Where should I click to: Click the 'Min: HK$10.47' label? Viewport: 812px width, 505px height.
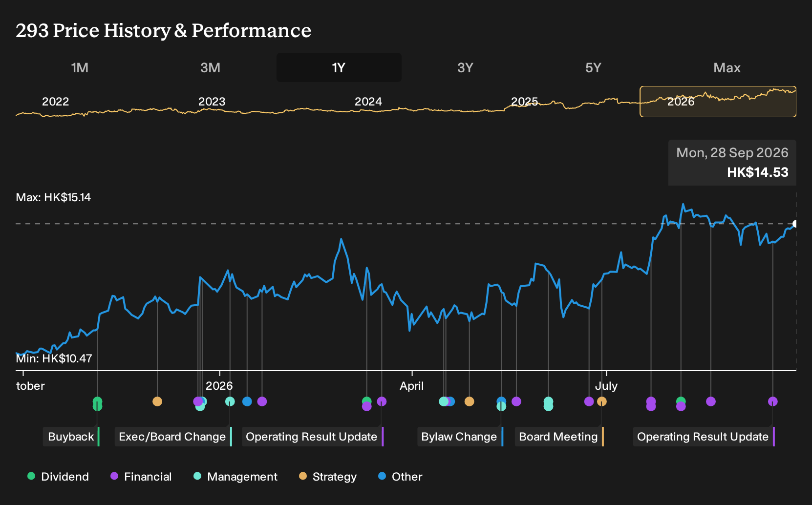54,358
